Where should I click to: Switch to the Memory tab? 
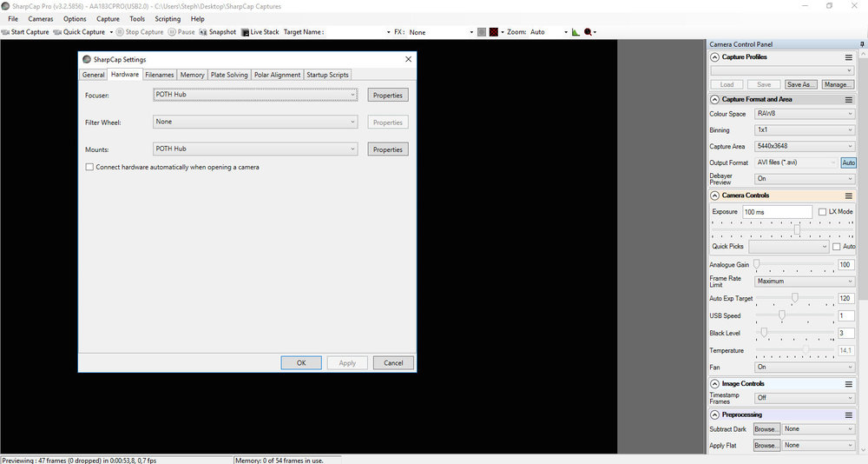pyautogui.click(x=192, y=75)
